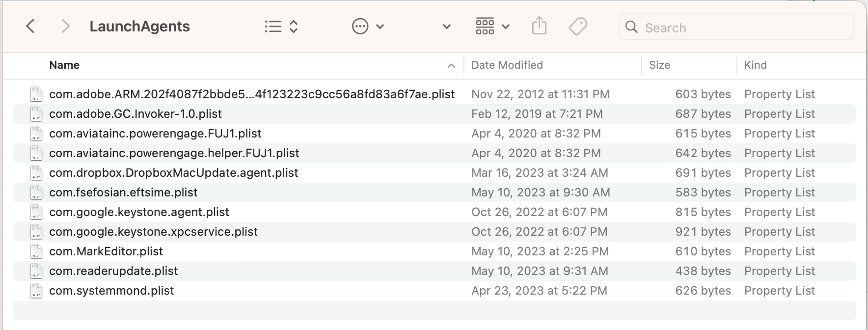This screenshot has height=330, width=868.
Task: Select com.fsefosian.eftsime.plist file row
Action: click(123, 192)
